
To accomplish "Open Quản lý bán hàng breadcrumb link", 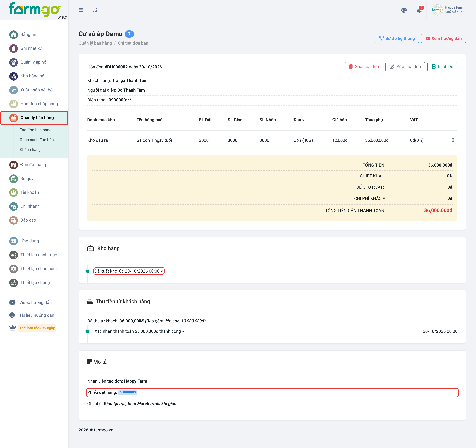I will pos(95,43).
